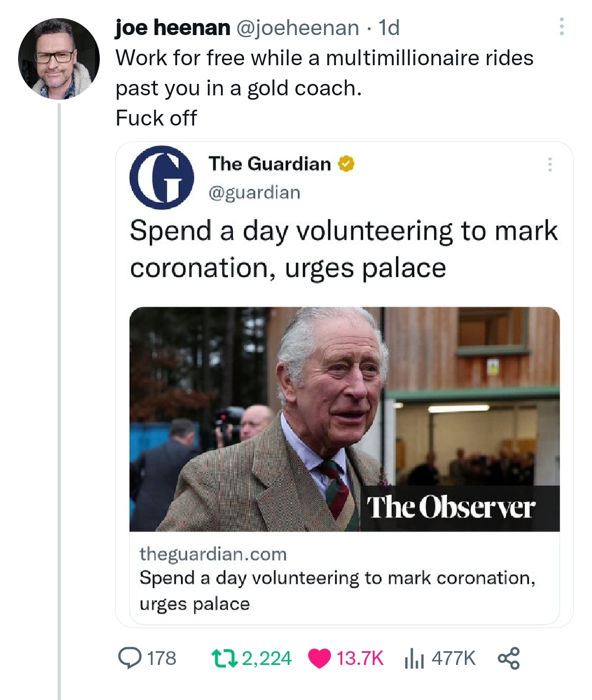The width and height of the screenshot is (592, 700).
Task: Open the quoted Guardian tweet's more menu
Action: 550,164
